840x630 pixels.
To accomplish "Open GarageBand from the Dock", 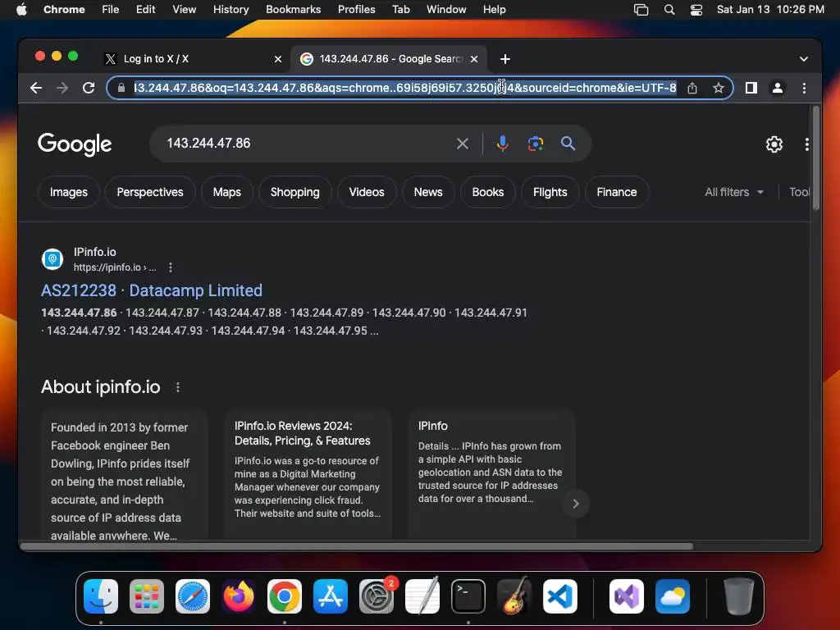I will (514, 596).
